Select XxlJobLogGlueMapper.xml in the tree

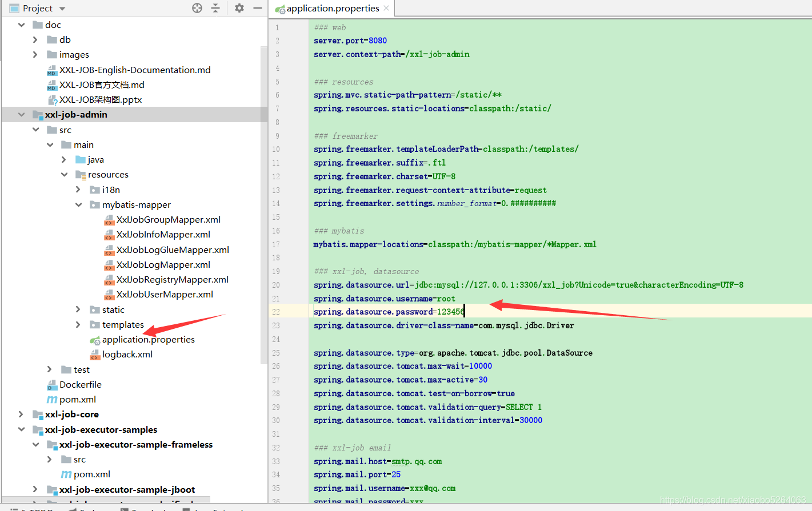coord(173,250)
